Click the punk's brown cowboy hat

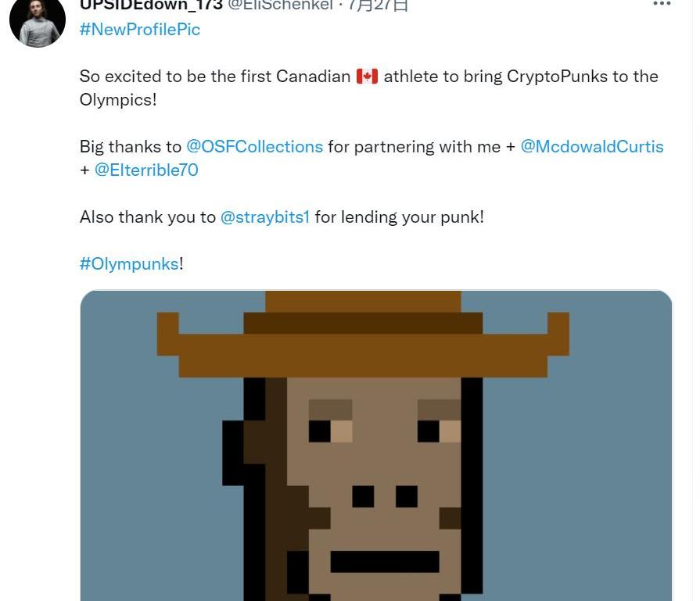(x=363, y=336)
